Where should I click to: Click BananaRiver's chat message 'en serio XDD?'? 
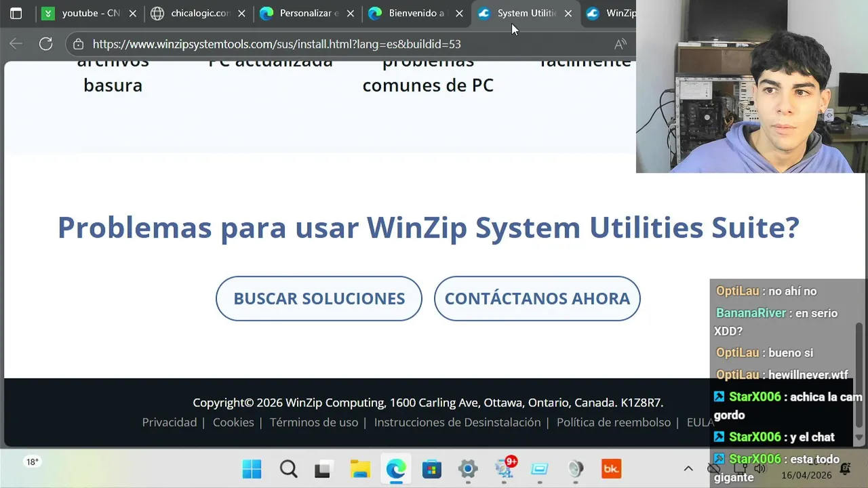pos(776,322)
